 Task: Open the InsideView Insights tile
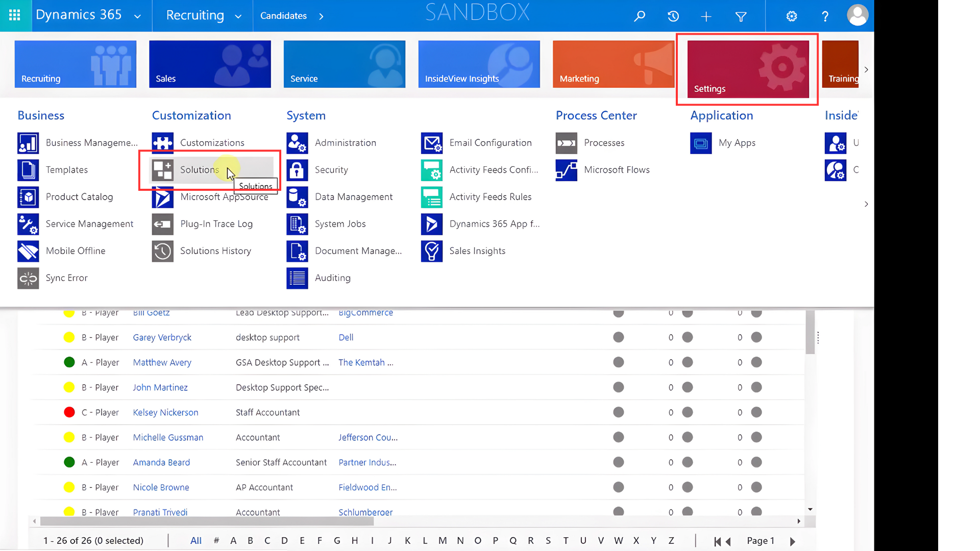pyautogui.click(x=479, y=64)
